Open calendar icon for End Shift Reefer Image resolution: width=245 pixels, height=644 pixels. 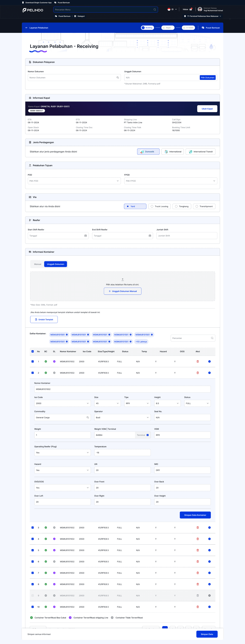coord(150,236)
